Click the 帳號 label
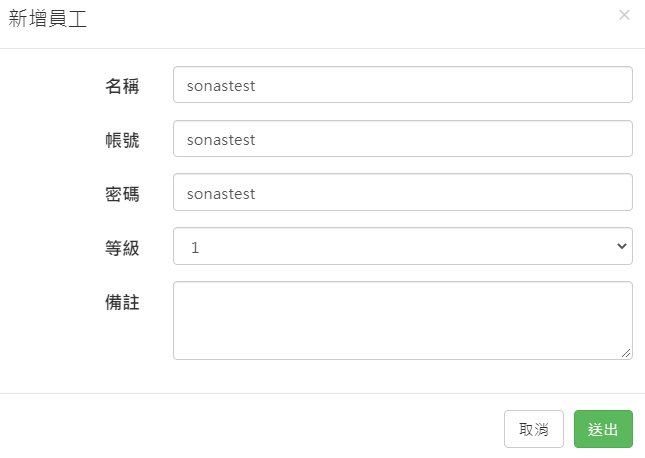This screenshot has height=458, width=645. point(122,140)
